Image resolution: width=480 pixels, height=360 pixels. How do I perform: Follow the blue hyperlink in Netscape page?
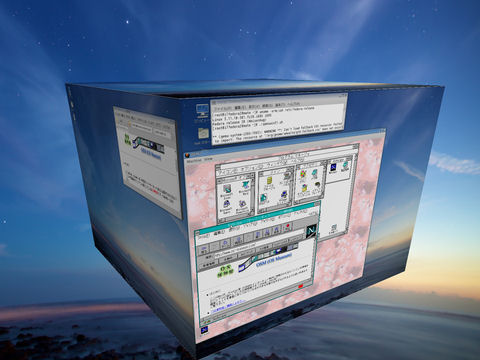tap(229, 306)
